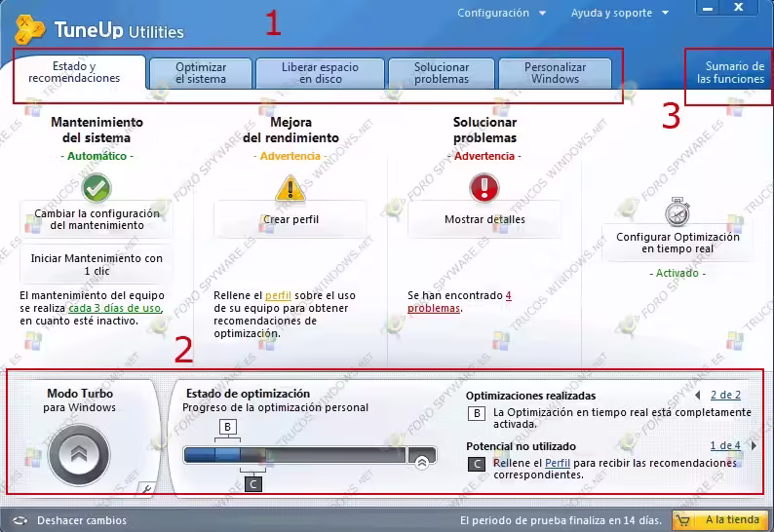Click Configurar Optimización en tiempo real
The image size is (774, 532).
click(677, 243)
